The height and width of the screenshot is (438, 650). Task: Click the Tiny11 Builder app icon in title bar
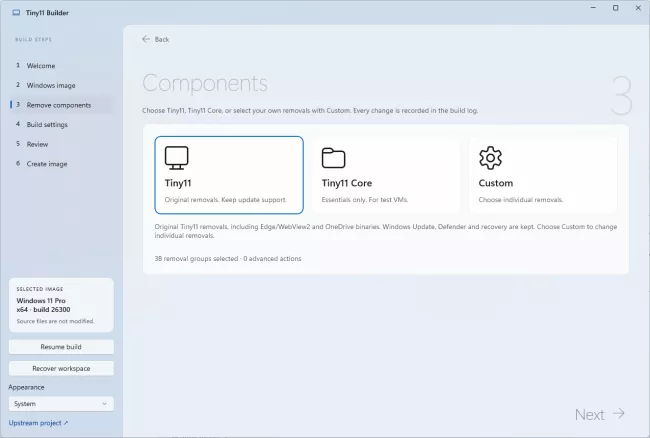pyautogui.click(x=16, y=13)
